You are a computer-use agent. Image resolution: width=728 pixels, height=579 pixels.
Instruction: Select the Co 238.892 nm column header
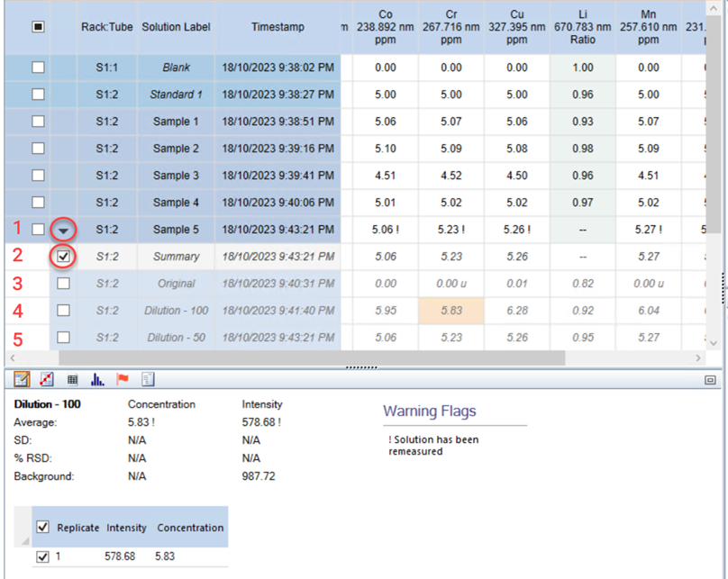[386, 27]
